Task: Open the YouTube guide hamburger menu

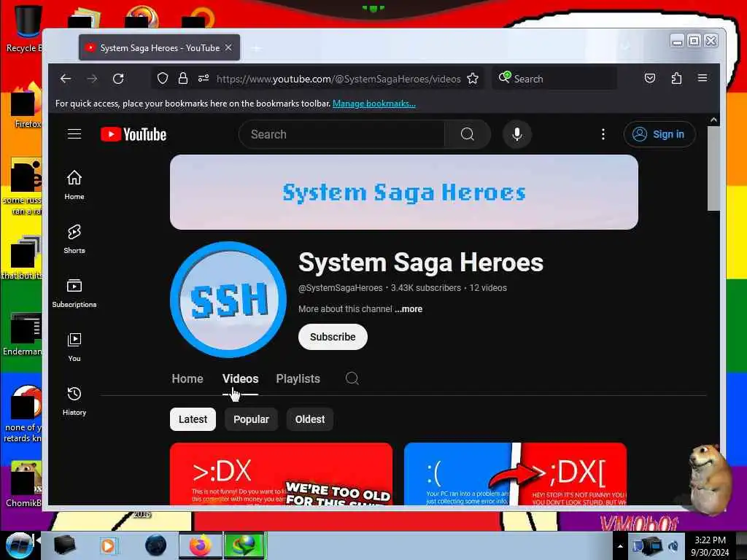Action: pos(74,134)
